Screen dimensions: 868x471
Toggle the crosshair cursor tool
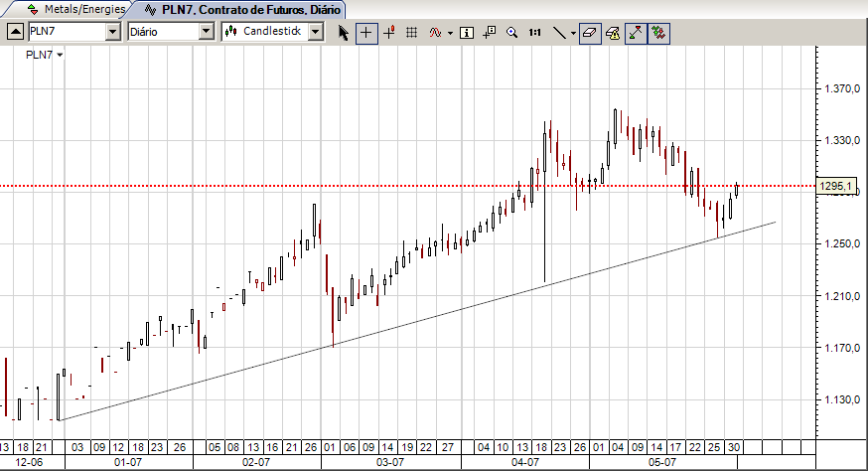[365, 33]
